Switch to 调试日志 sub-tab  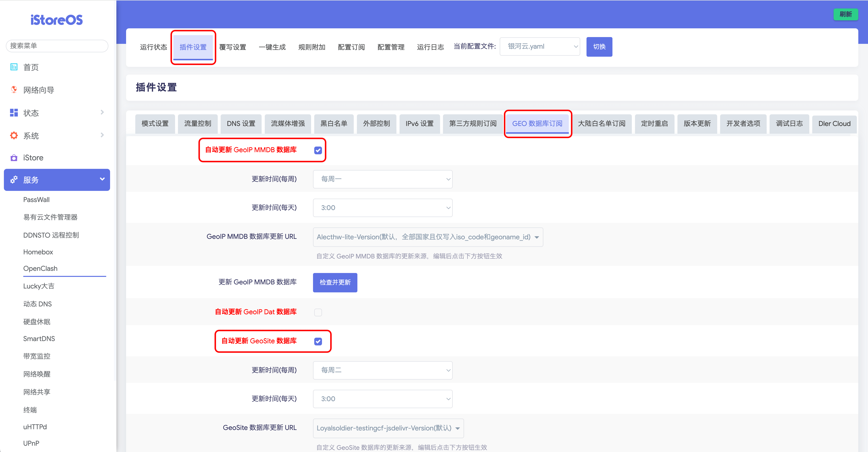pyautogui.click(x=789, y=124)
